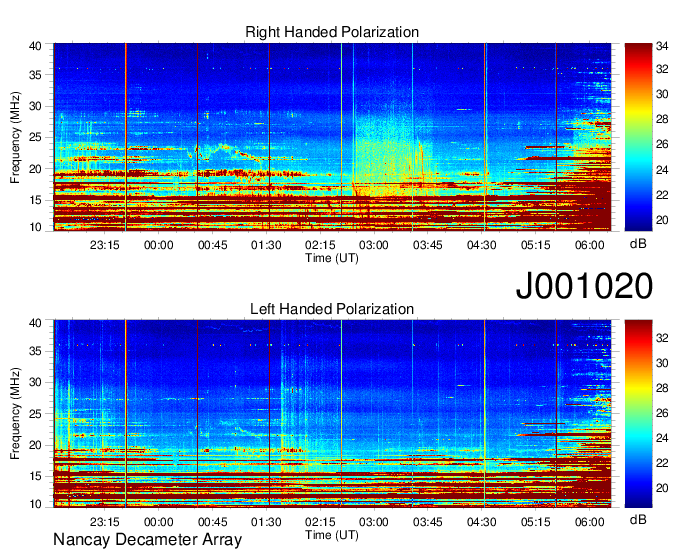Click the bottom plot's dB color scale bar

tap(638, 414)
